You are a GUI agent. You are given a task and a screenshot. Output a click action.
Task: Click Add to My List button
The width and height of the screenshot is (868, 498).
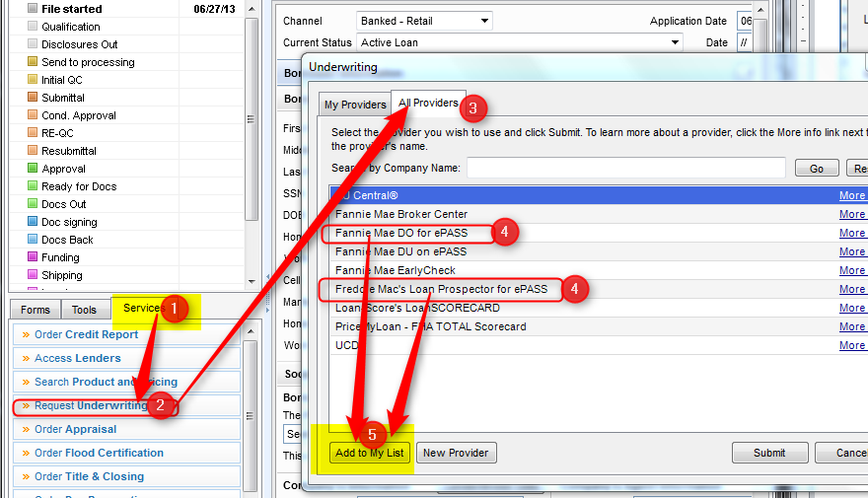tap(370, 453)
